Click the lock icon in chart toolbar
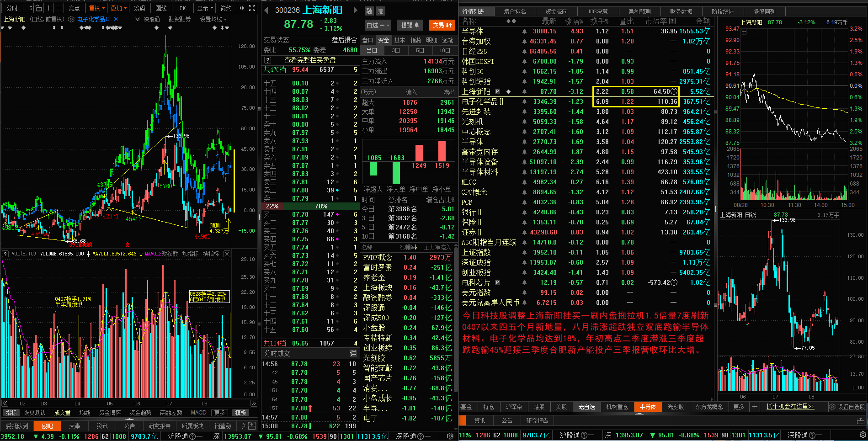 pyautogui.click(x=39, y=8)
